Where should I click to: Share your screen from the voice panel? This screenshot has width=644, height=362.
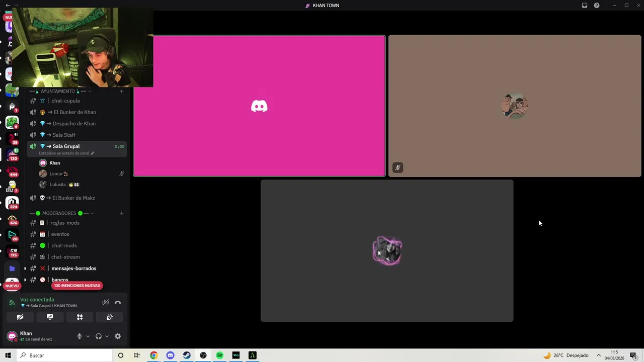tap(50, 317)
